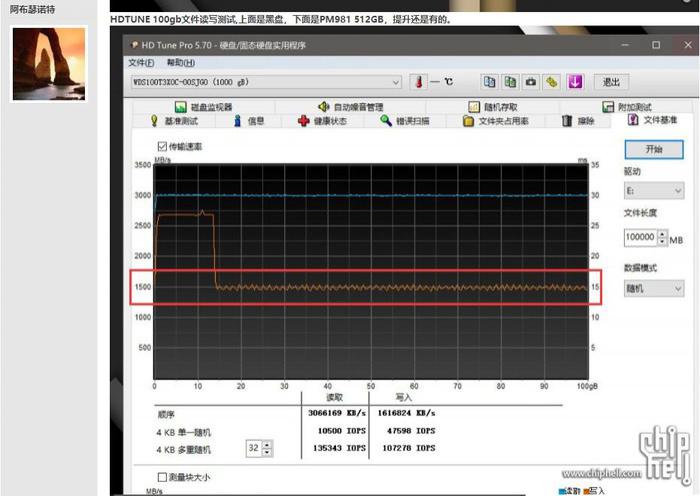Click the 4 KB 单一随机 row label

[x=183, y=433]
